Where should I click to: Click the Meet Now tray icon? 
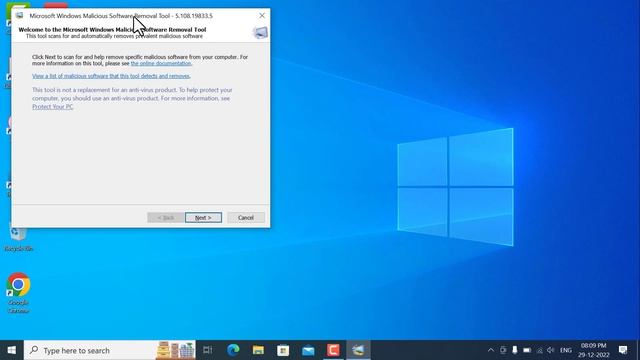pos(503,350)
